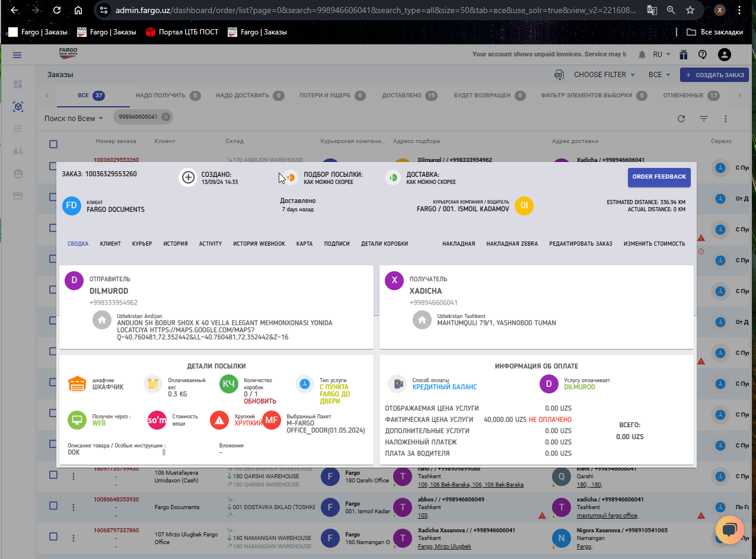The height and width of the screenshot is (559, 756).
Task: Switch to the ДОСТАВЛЕНО tab
Action: (410, 96)
